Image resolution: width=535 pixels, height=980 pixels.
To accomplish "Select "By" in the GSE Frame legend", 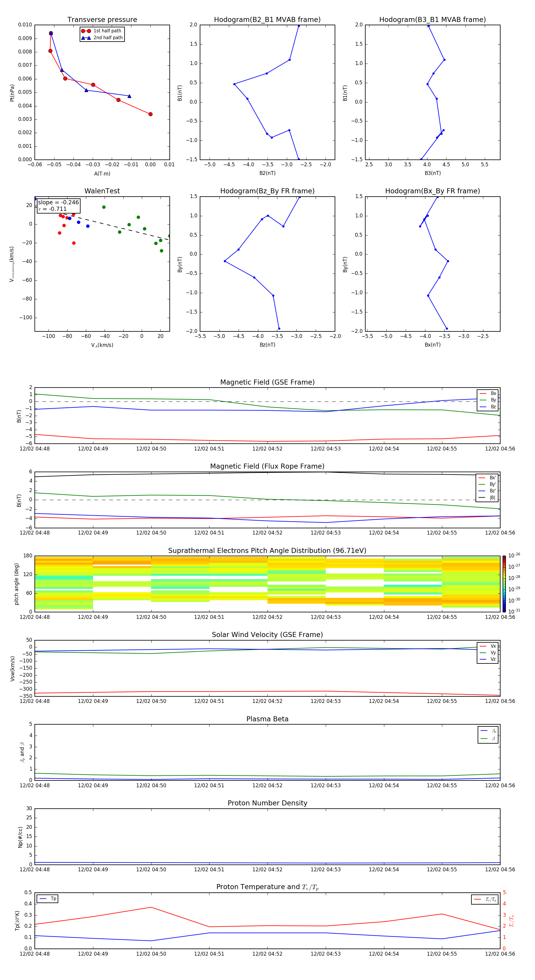I will (x=488, y=400).
